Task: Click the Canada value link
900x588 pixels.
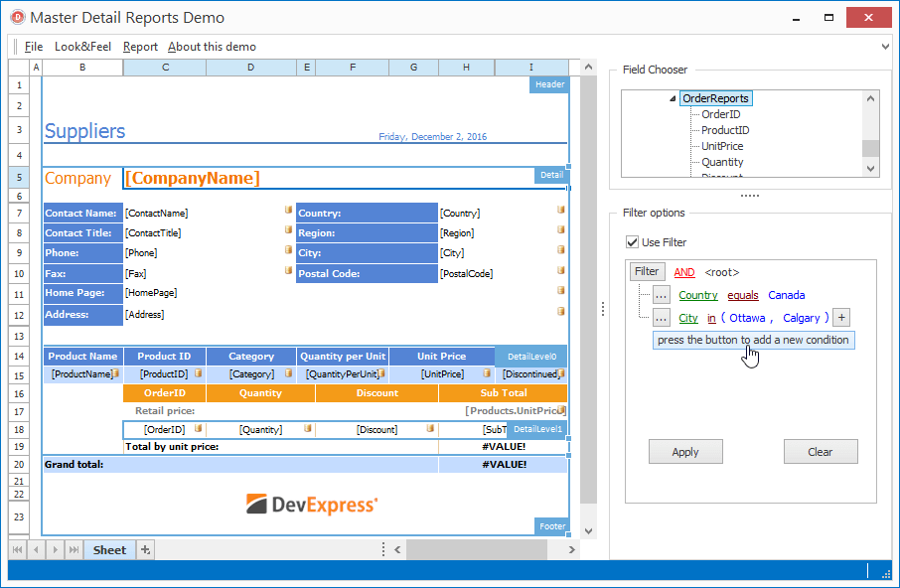Action: tap(786, 295)
